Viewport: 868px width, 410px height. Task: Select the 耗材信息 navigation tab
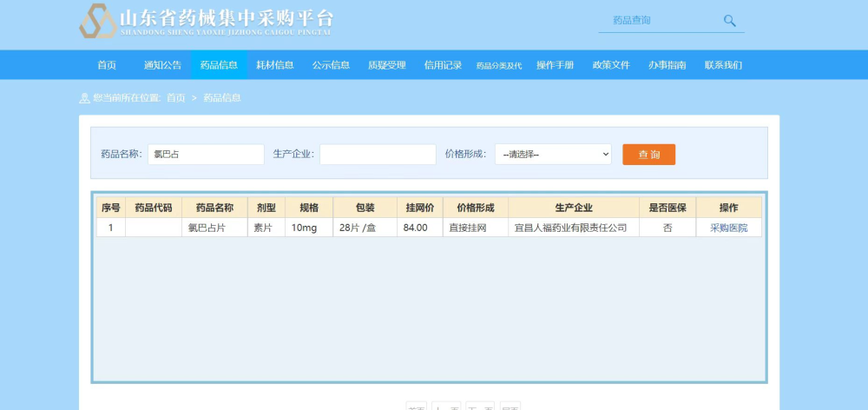click(x=274, y=65)
